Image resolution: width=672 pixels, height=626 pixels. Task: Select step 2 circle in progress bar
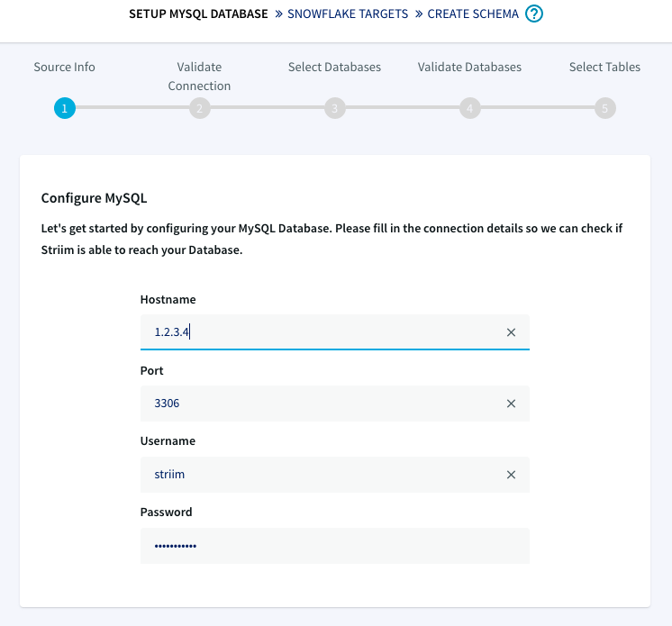pyautogui.click(x=200, y=108)
